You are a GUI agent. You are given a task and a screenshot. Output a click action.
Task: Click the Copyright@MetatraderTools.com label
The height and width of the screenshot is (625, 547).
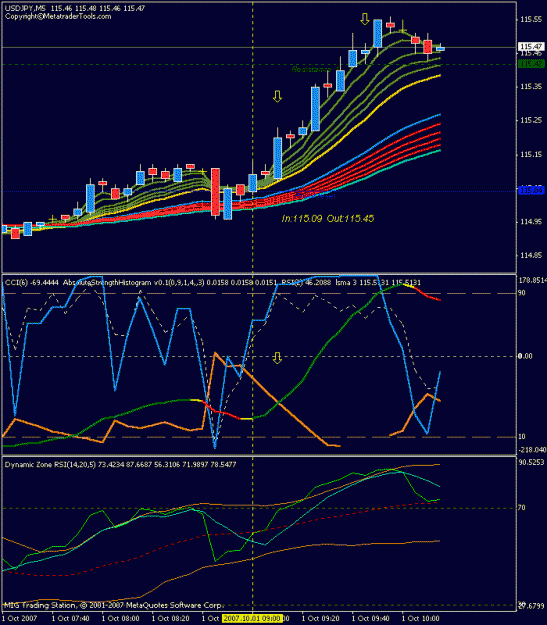[x=58, y=16]
